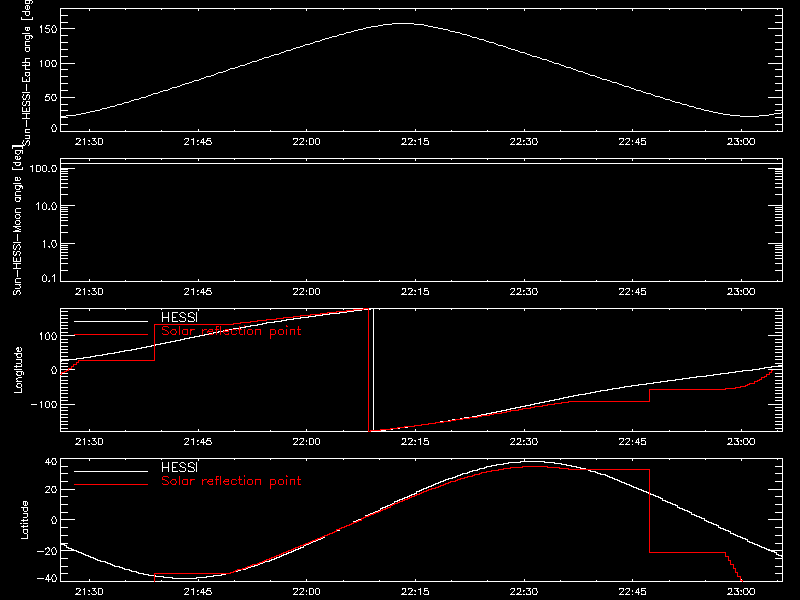Click the 1.0 tick on Moon angle axis
Screen dimensions: 800x600
[48, 244]
